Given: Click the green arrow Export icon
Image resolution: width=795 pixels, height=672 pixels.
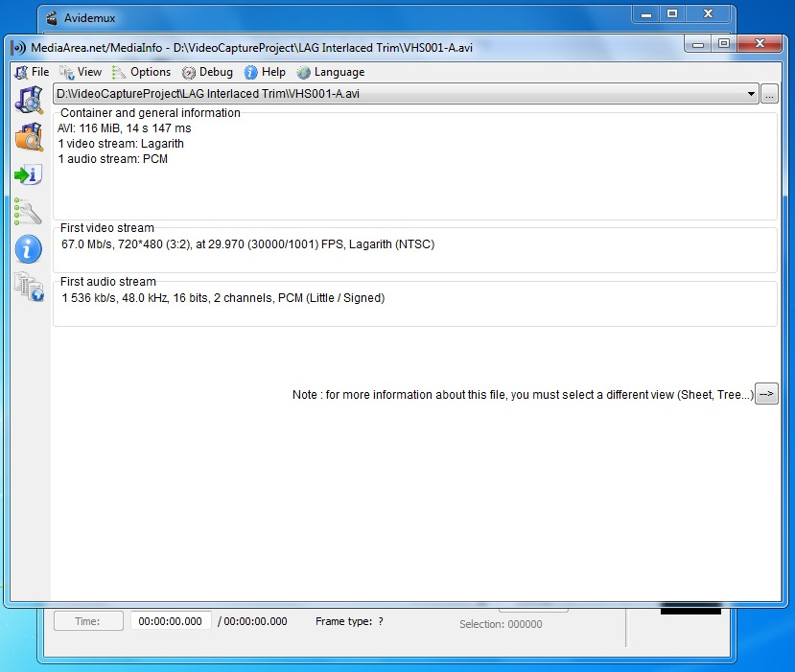Looking at the screenshot, I should (29, 174).
